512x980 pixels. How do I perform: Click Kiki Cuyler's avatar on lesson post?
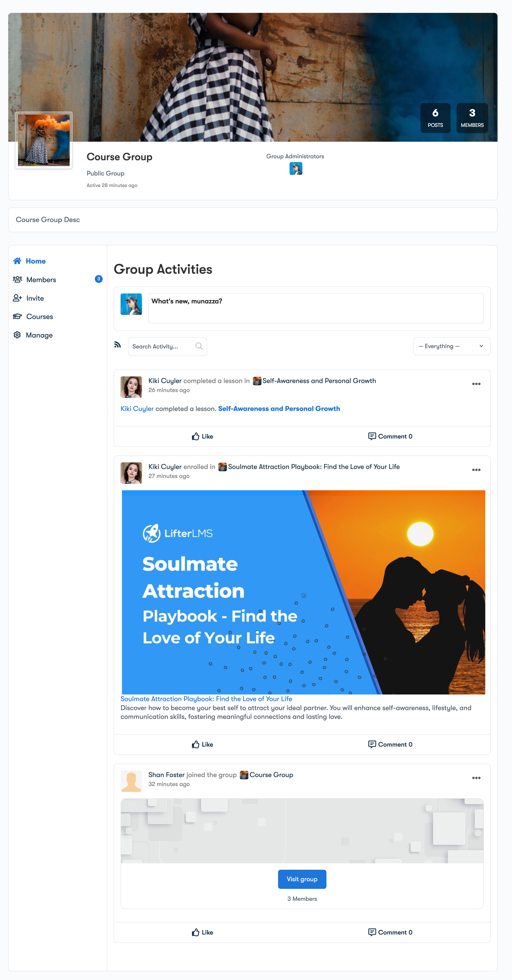[131, 387]
